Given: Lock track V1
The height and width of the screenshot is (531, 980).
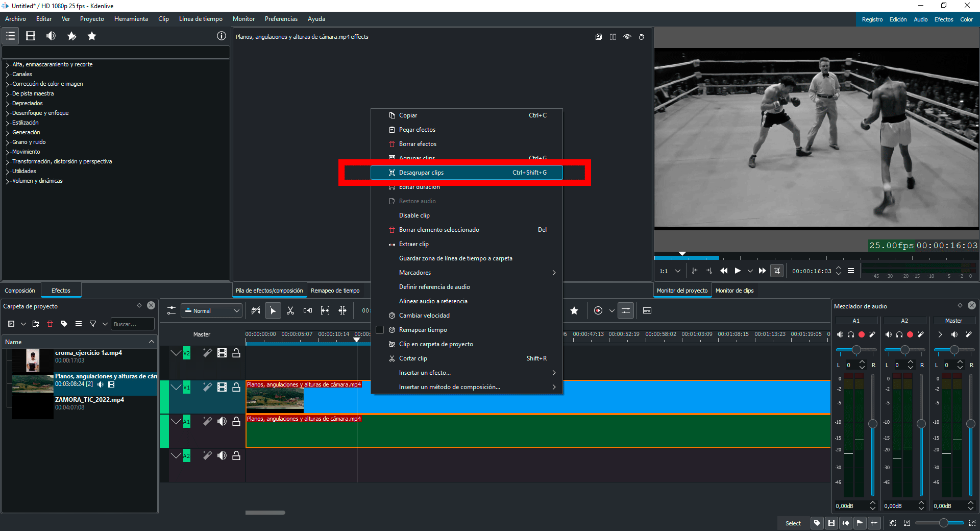Looking at the screenshot, I should coord(236,387).
